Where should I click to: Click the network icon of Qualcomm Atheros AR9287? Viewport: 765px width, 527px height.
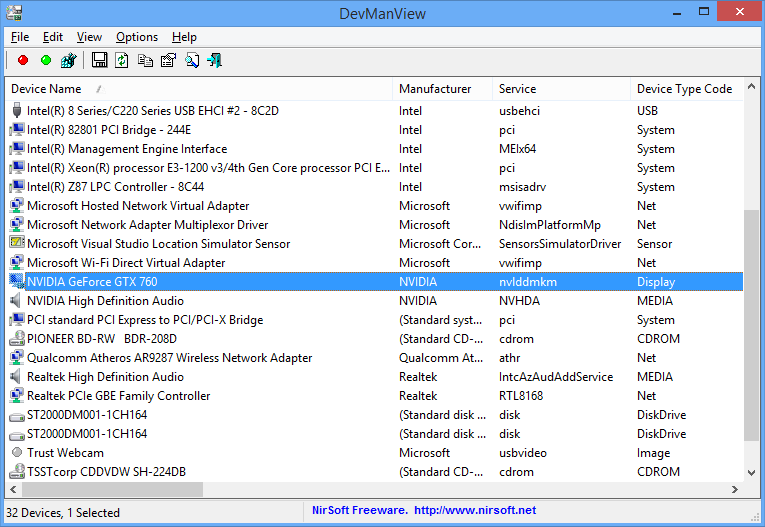(17, 357)
